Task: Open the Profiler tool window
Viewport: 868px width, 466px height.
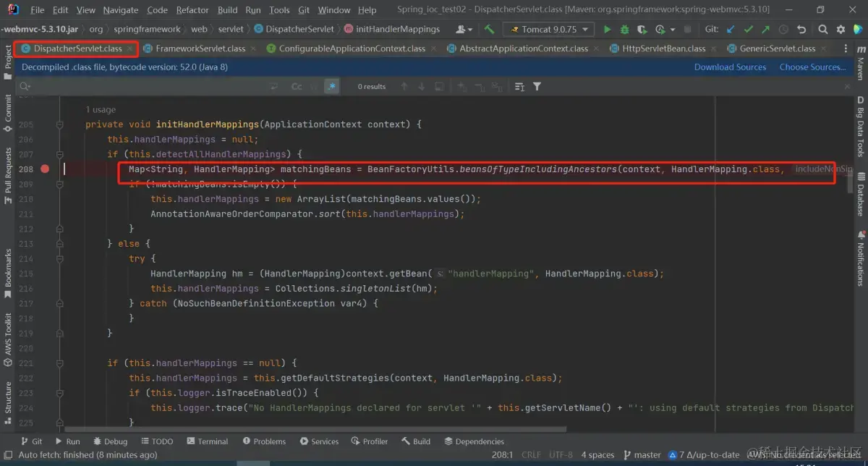Action: [369, 441]
